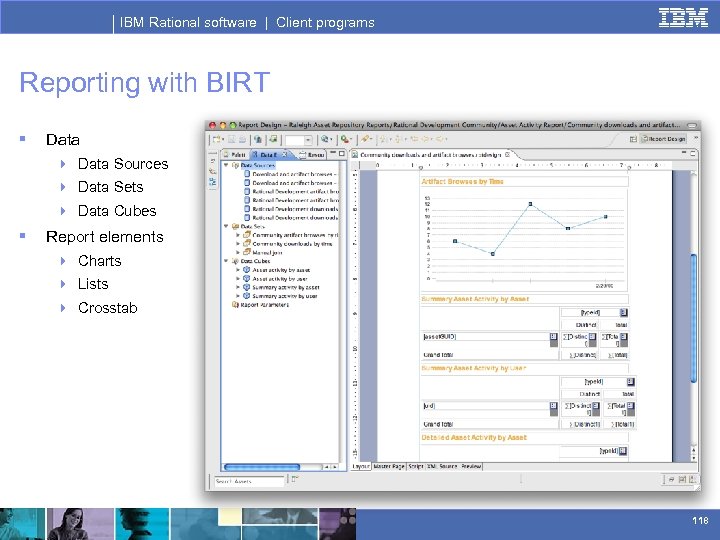Click the New wizard toolbar icon

point(217,139)
